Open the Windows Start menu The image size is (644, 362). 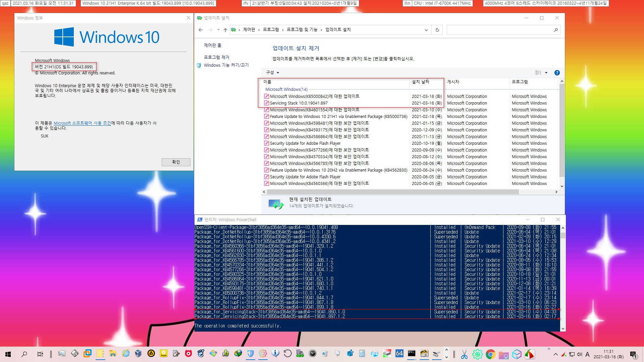coord(8,354)
